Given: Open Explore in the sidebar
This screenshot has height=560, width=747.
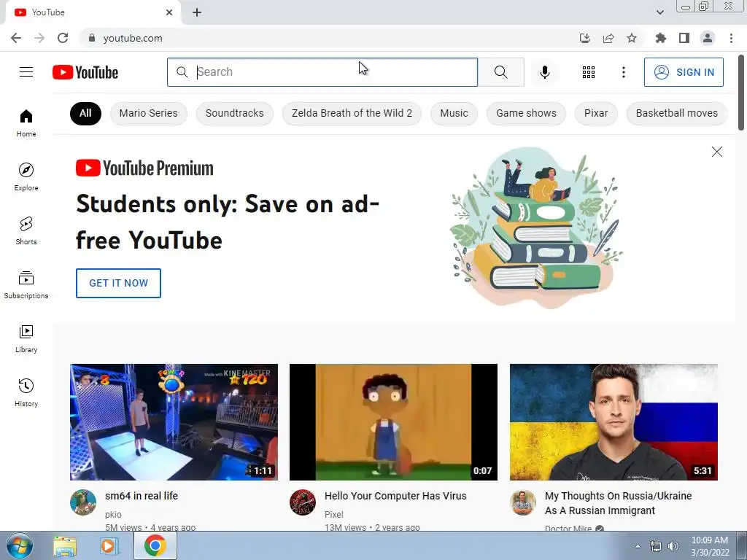Looking at the screenshot, I should coord(26,176).
